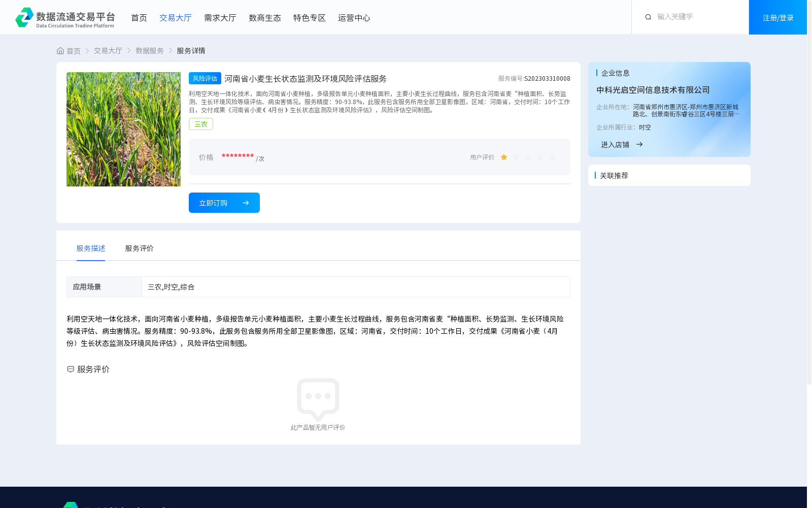Open 交易大厅 breadcrumb link

point(108,51)
